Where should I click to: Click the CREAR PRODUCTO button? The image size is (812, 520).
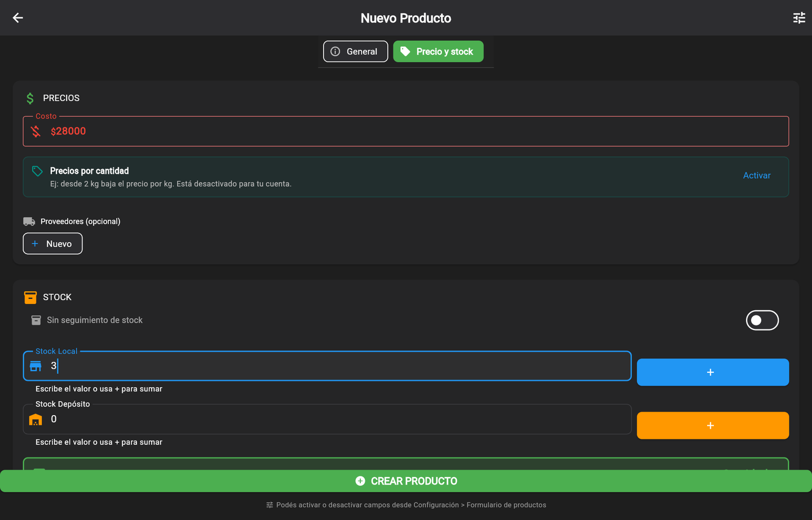406,481
